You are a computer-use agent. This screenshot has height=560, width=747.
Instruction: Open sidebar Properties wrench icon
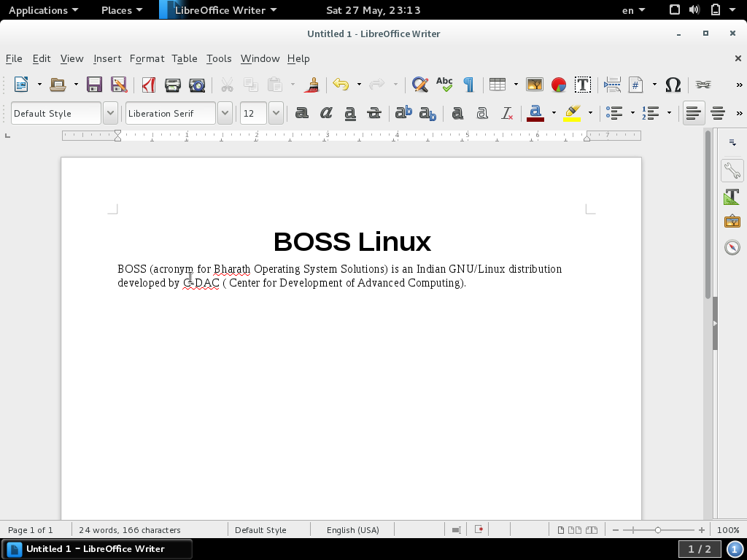(732, 171)
